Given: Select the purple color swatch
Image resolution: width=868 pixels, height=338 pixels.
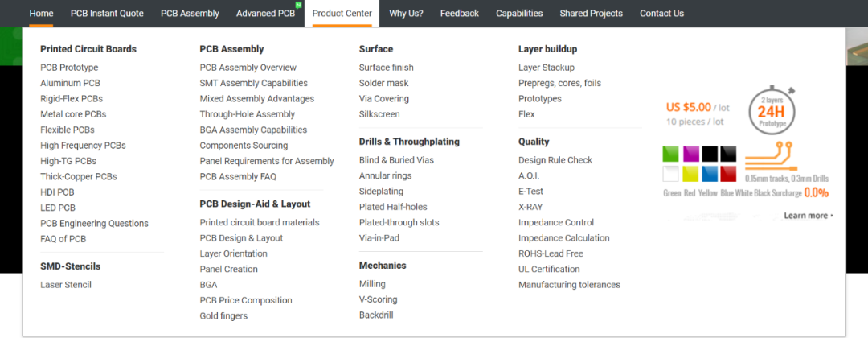Looking at the screenshot, I should pos(690,153).
